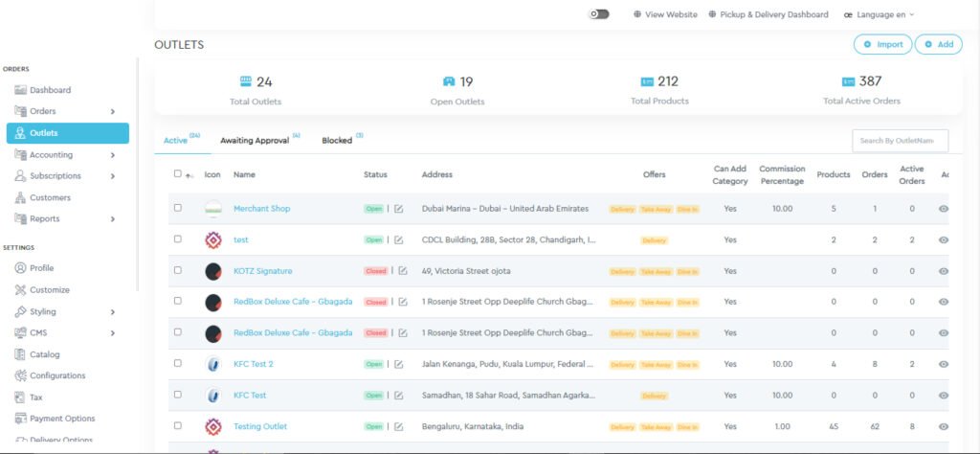Click the KFC Test 2 outlet logo
The height and width of the screenshot is (454, 980).
tap(213, 364)
